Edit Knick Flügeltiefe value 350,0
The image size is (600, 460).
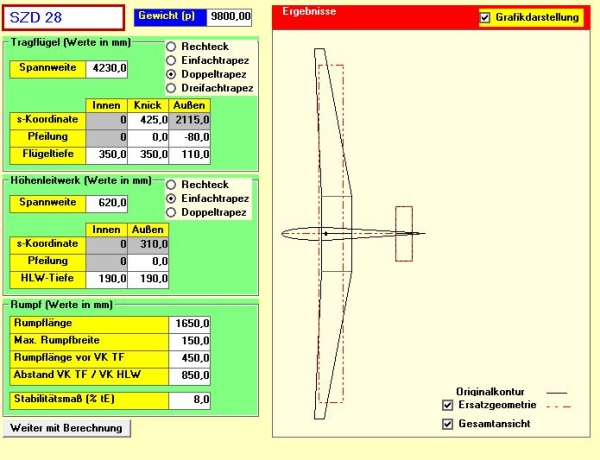[148, 155]
